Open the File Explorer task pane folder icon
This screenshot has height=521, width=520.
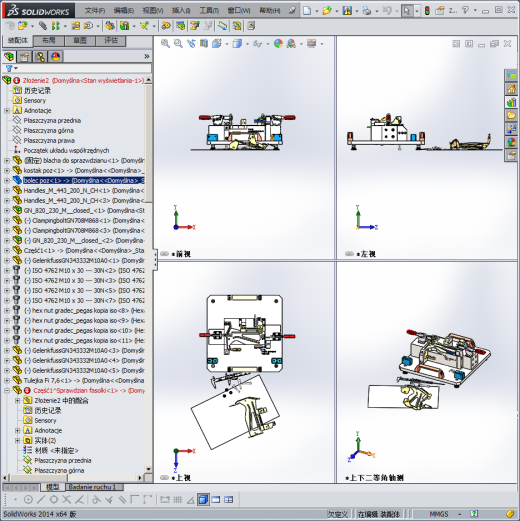point(511,116)
